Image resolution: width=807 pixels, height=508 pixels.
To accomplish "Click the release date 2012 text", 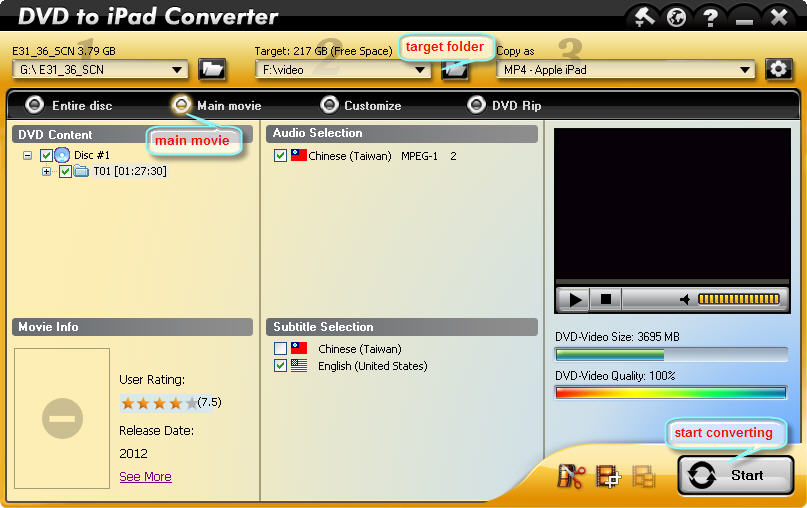I will coord(133,453).
